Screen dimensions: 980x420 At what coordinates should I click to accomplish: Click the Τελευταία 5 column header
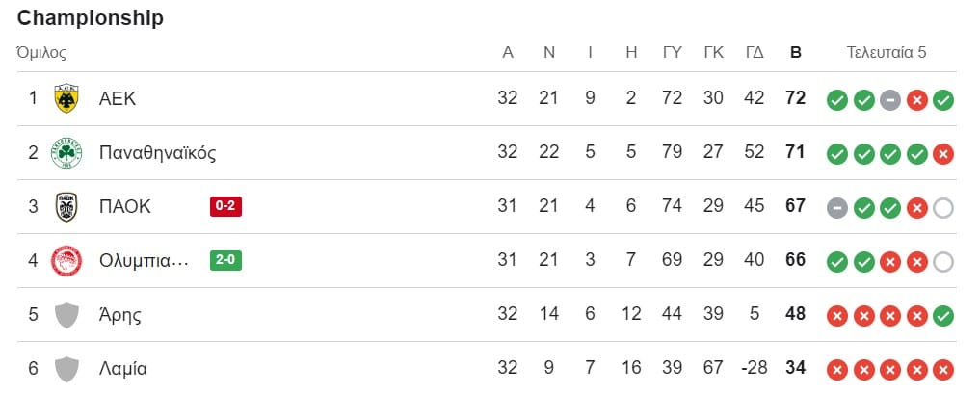click(886, 52)
